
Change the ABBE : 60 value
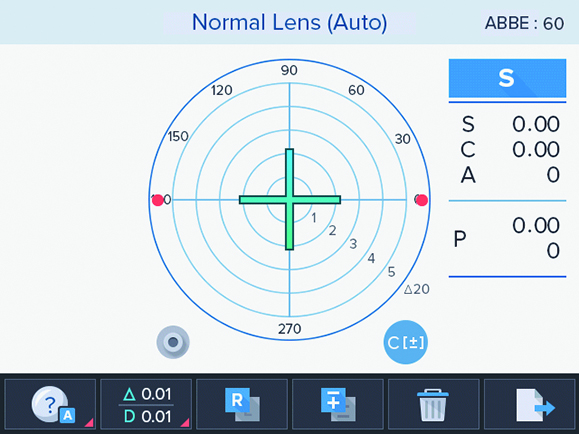[x=524, y=23]
